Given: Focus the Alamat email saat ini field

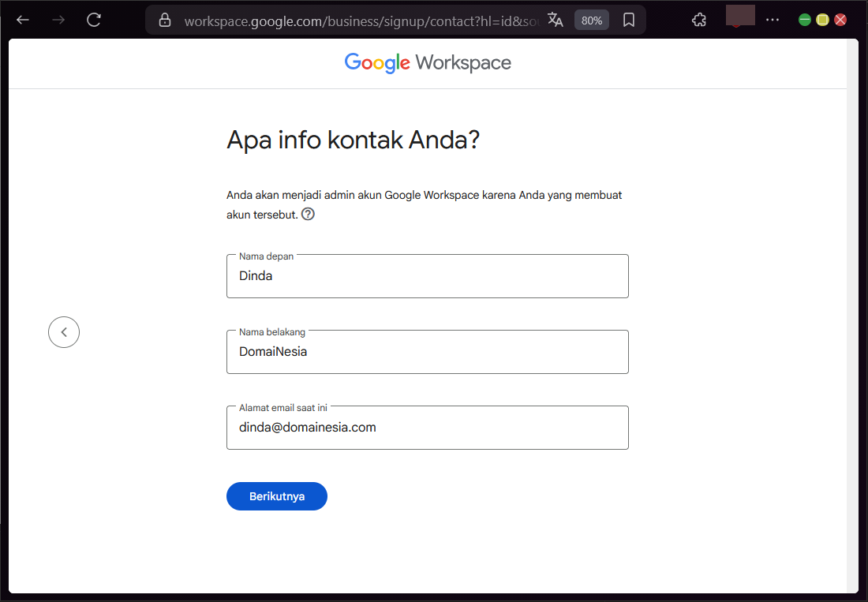Looking at the screenshot, I should tap(428, 428).
